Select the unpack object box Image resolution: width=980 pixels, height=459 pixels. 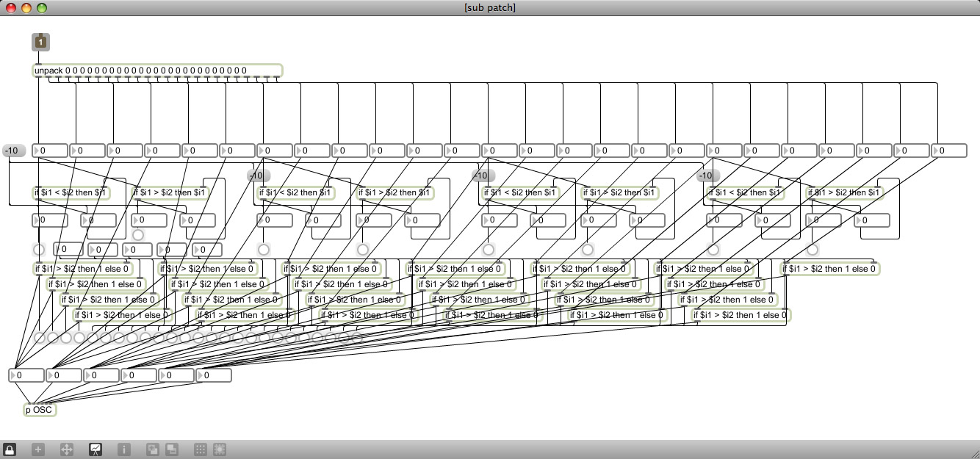click(x=157, y=71)
